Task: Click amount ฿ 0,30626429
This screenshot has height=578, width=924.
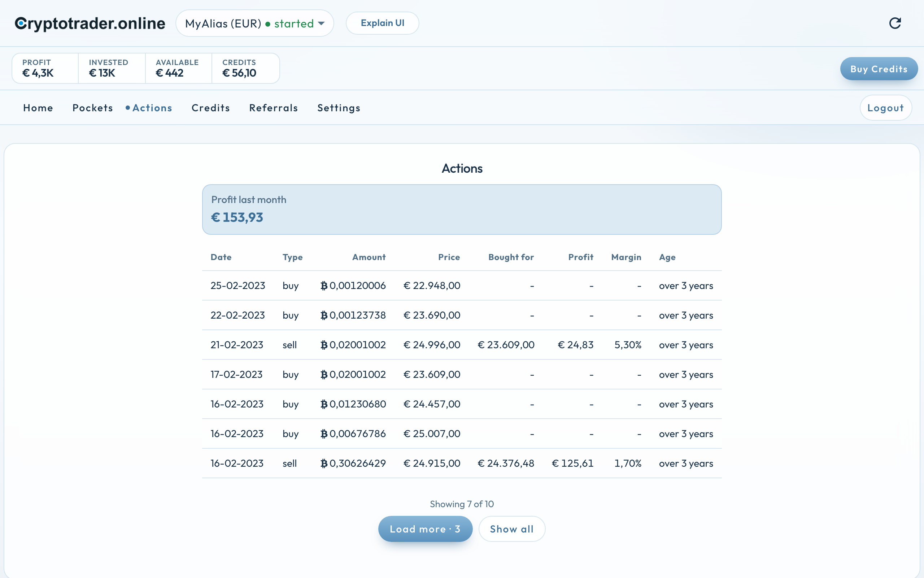Action: [353, 463]
